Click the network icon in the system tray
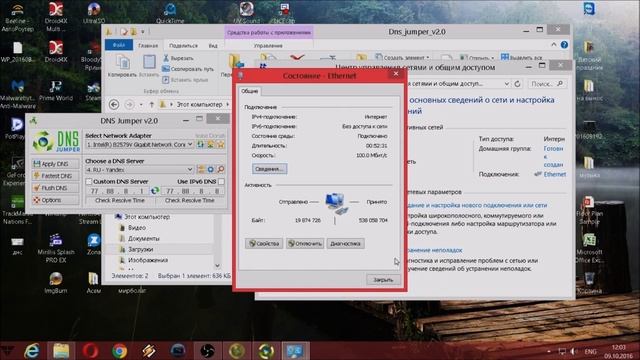Viewport: 640px width, 360px height. click(x=562, y=351)
